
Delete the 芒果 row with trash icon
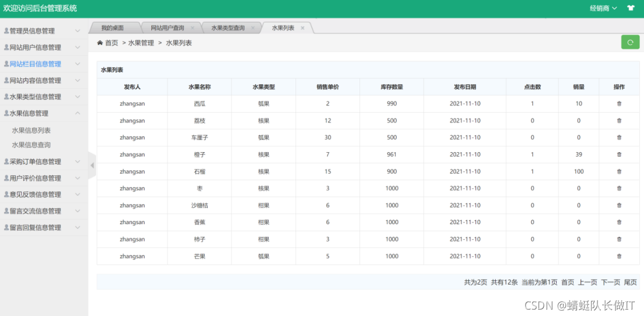coord(619,256)
